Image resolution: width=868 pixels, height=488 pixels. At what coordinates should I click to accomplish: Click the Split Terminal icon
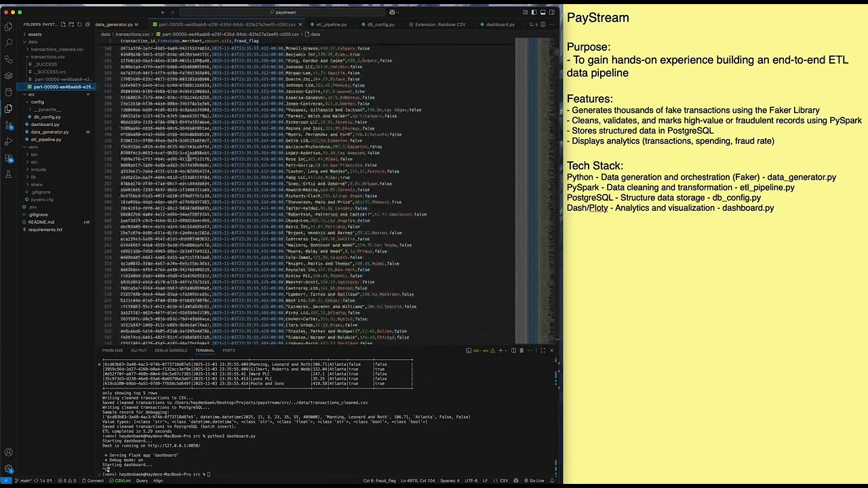[x=513, y=350]
